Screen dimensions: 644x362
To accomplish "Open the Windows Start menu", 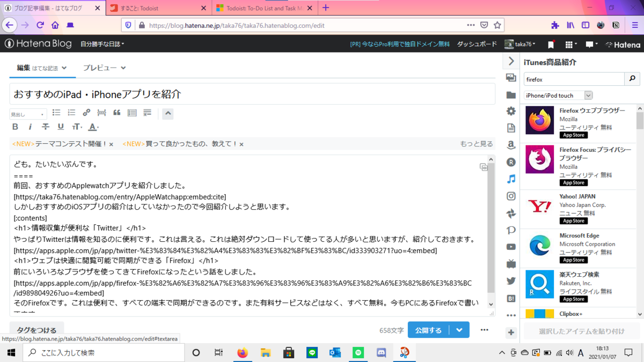I will tap(11, 352).
